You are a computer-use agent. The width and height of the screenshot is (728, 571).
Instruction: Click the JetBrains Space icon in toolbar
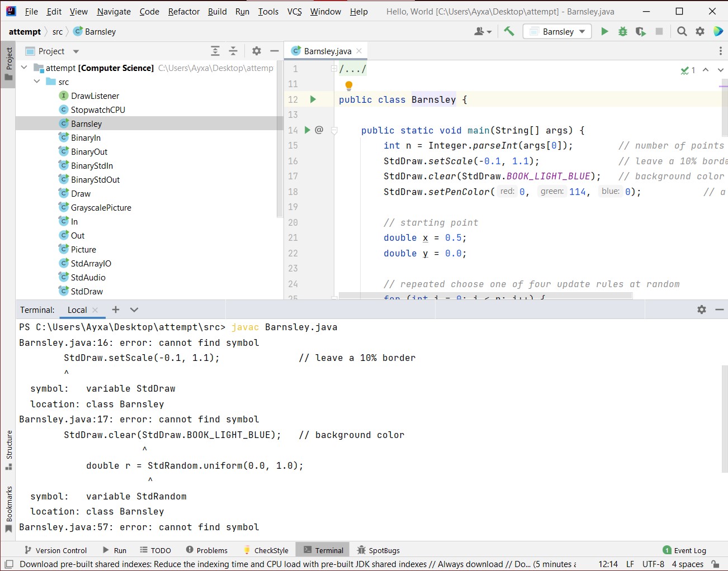coord(718,31)
